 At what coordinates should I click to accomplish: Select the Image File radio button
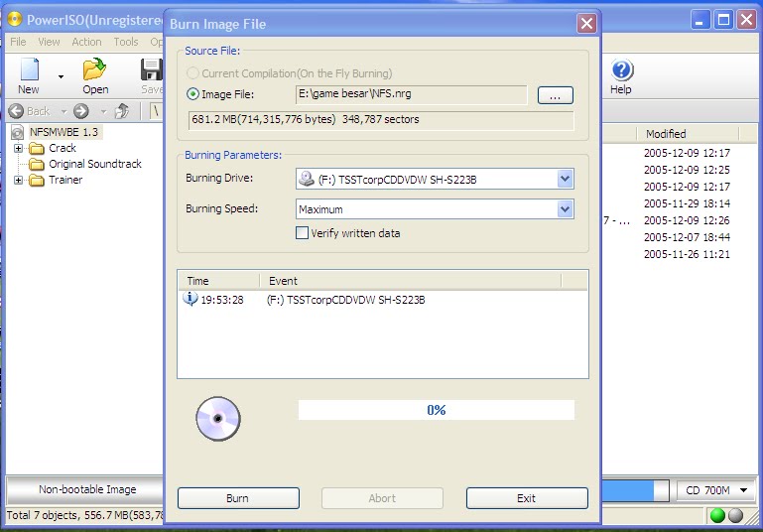pyautogui.click(x=192, y=94)
